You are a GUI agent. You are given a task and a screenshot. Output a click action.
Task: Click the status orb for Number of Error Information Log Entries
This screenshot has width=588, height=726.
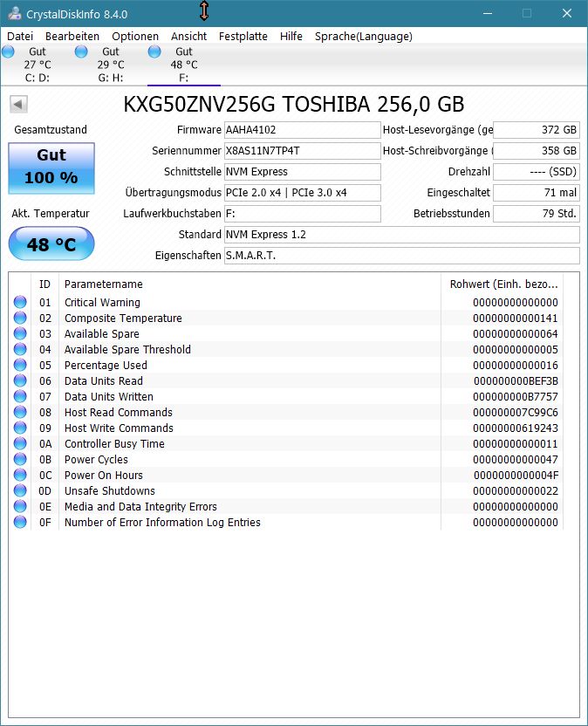20,523
